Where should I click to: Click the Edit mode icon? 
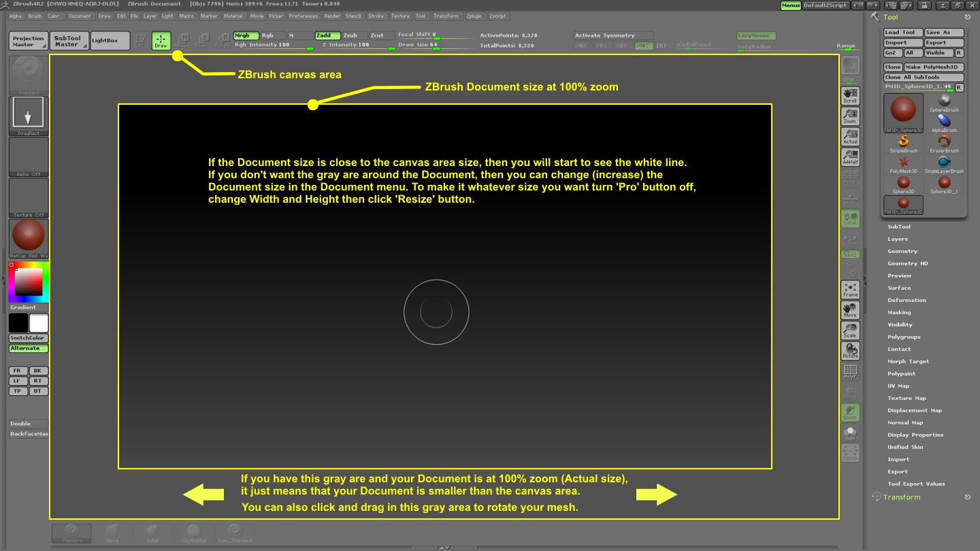point(140,41)
